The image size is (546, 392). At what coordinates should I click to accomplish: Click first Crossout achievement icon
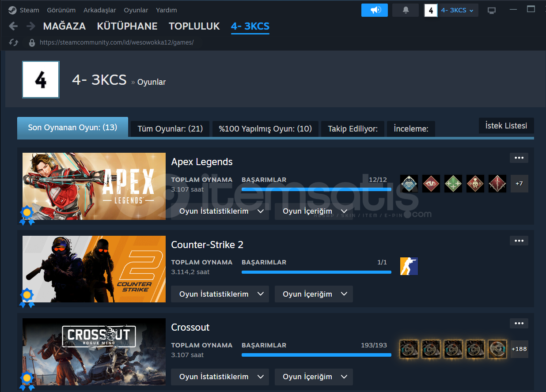click(409, 349)
